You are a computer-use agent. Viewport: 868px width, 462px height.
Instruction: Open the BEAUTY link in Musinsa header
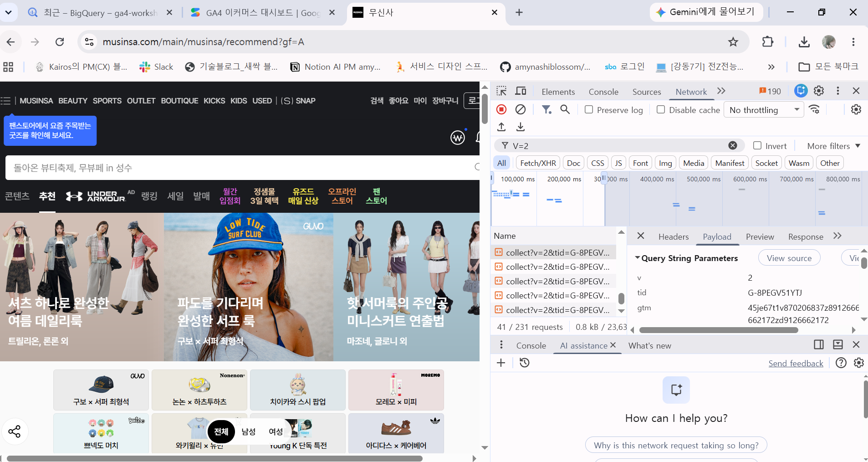pos(73,101)
